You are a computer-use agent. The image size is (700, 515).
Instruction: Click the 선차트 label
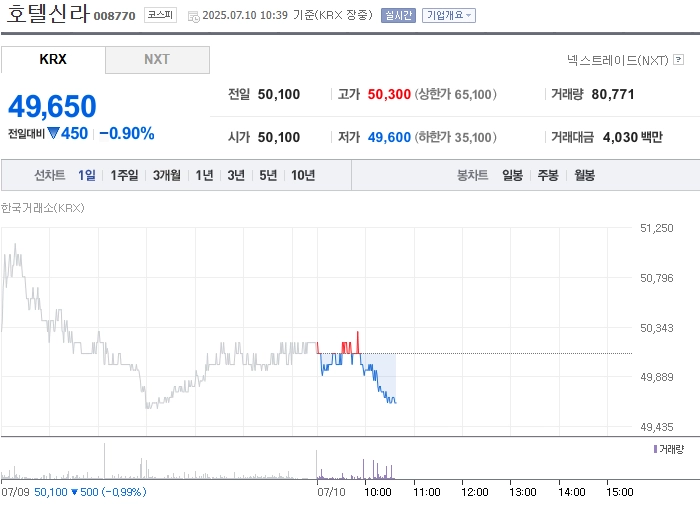coord(50,175)
